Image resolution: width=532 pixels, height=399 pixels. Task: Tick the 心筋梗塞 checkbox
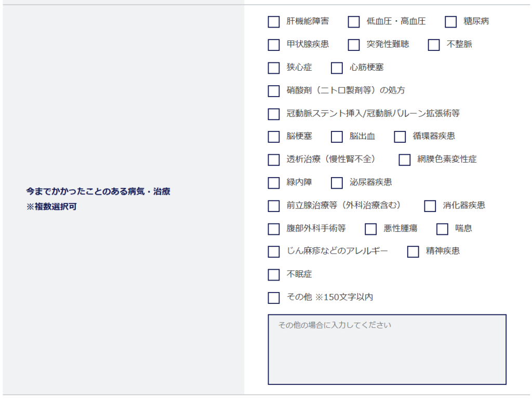[x=337, y=68]
